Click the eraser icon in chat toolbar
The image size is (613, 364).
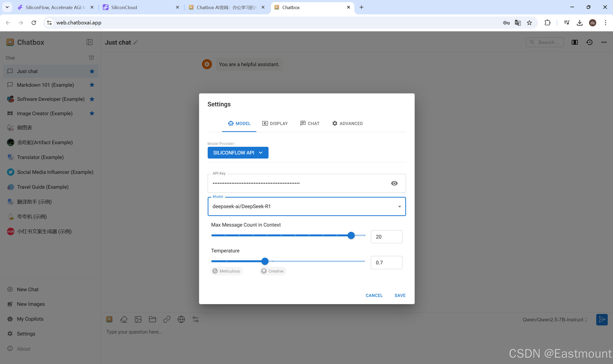(124, 319)
